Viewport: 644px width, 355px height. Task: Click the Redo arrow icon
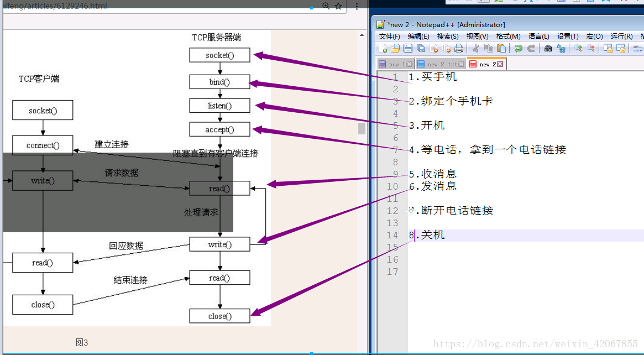tap(531, 49)
